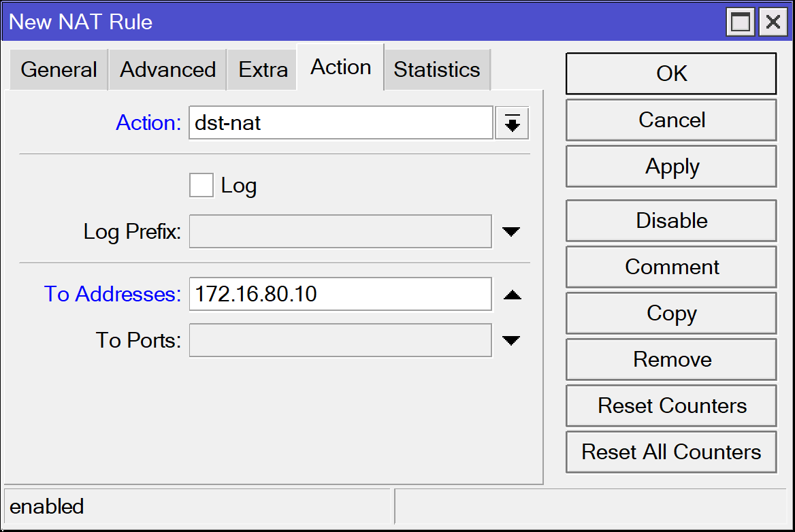
Task: Open the Advanced tab
Action: pos(167,69)
